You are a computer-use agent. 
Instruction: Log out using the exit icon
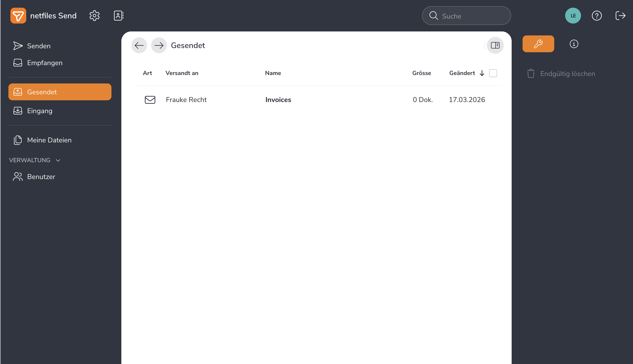point(620,16)
